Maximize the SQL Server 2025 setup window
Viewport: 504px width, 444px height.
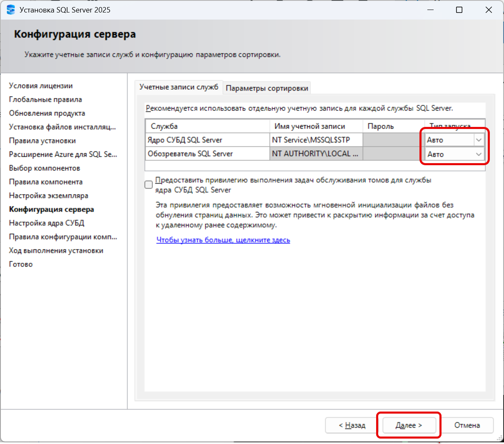[459, 10]
